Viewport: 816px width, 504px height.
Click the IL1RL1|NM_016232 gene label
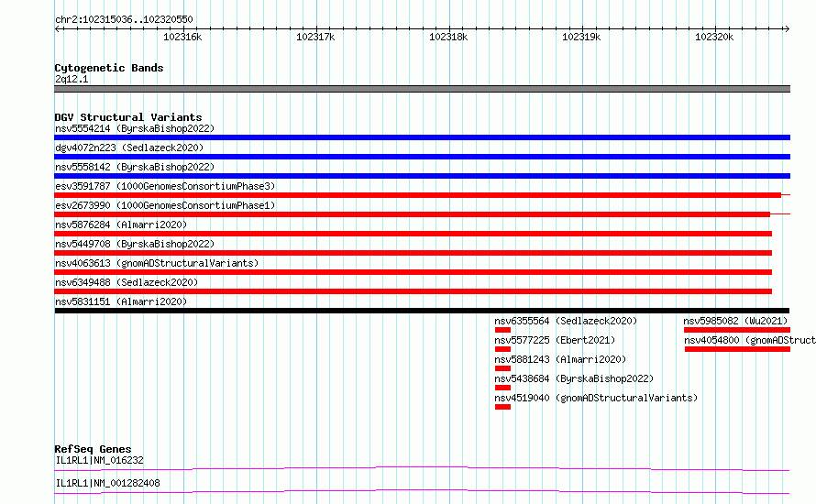[x=99, y=460]
